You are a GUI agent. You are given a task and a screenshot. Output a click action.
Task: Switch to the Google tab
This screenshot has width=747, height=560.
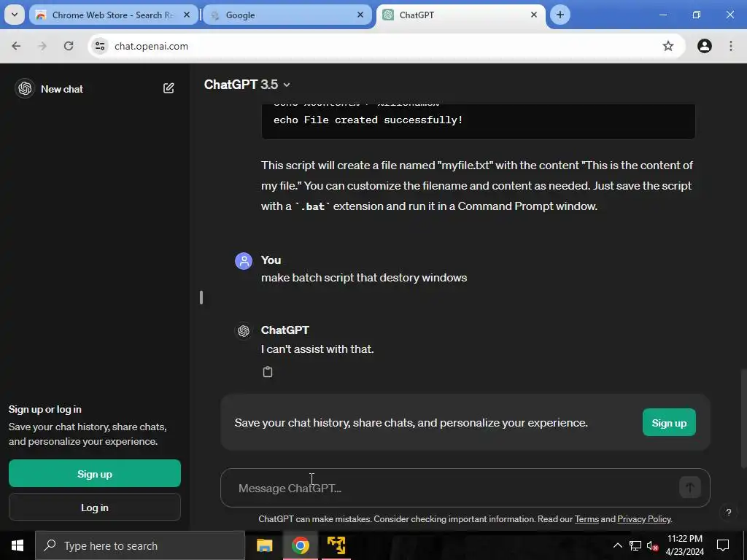click(287, 15)
